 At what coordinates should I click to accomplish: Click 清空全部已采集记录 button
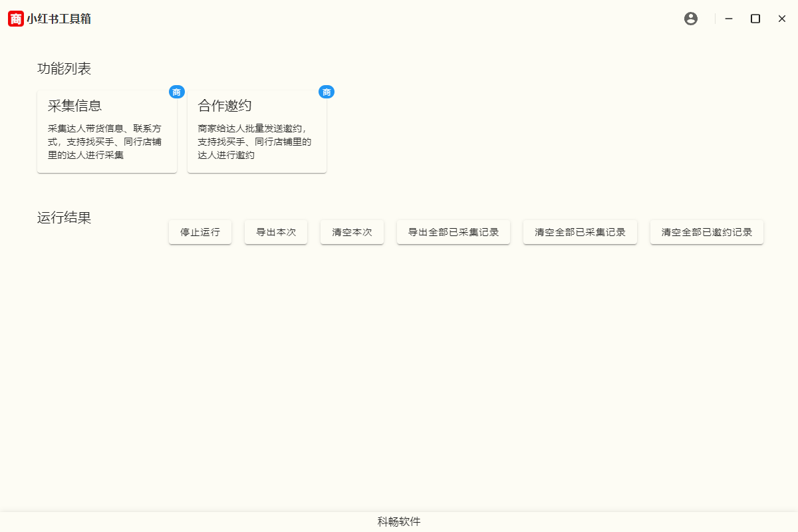580,232
